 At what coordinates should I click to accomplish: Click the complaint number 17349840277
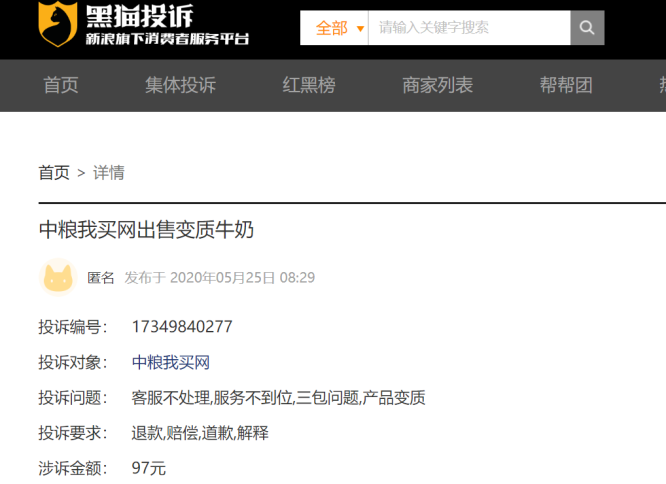tap(182, 327)
